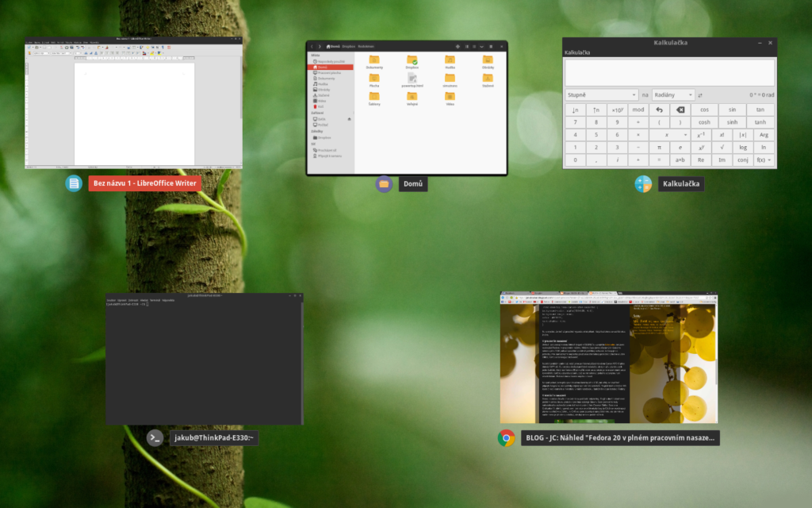Select the 'Bez názvu 1 - LibreOffice Writer' label
The image size is (812, 508).
point(144,183)
